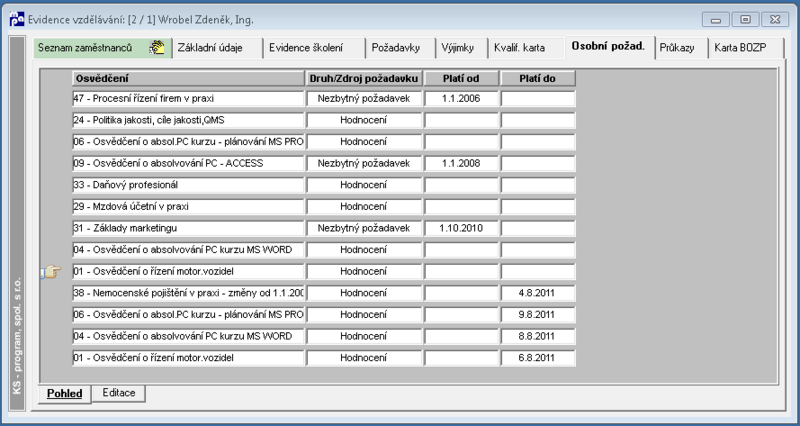800x426 pixels.
Task: Click the Platí do date 9.8.2011
Action: tap(538, 315)
